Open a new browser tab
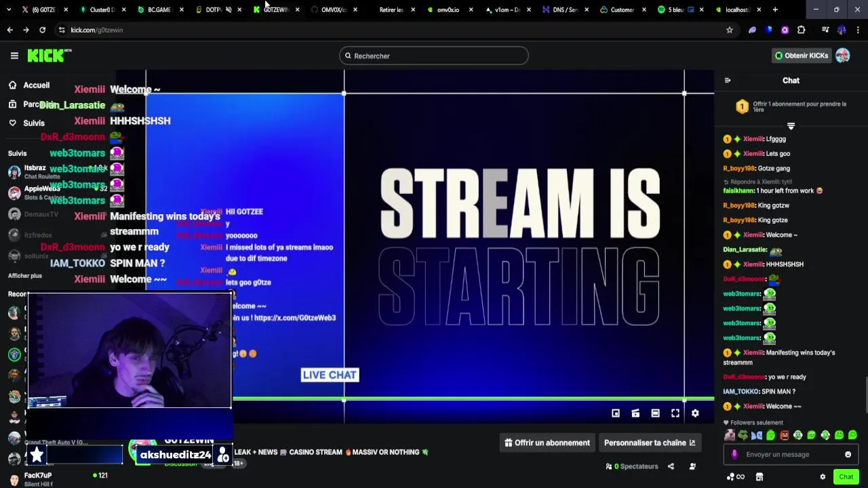 pos(775,9)
